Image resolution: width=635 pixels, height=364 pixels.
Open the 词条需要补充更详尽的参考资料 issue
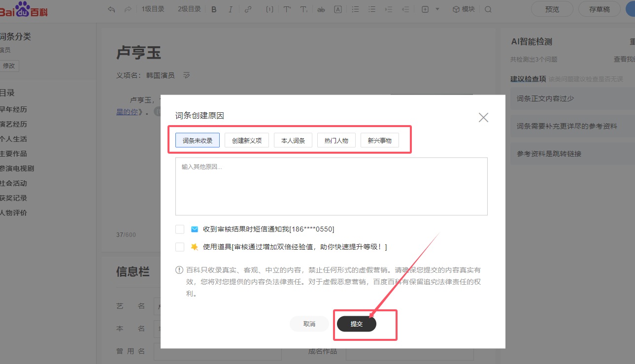572,126
